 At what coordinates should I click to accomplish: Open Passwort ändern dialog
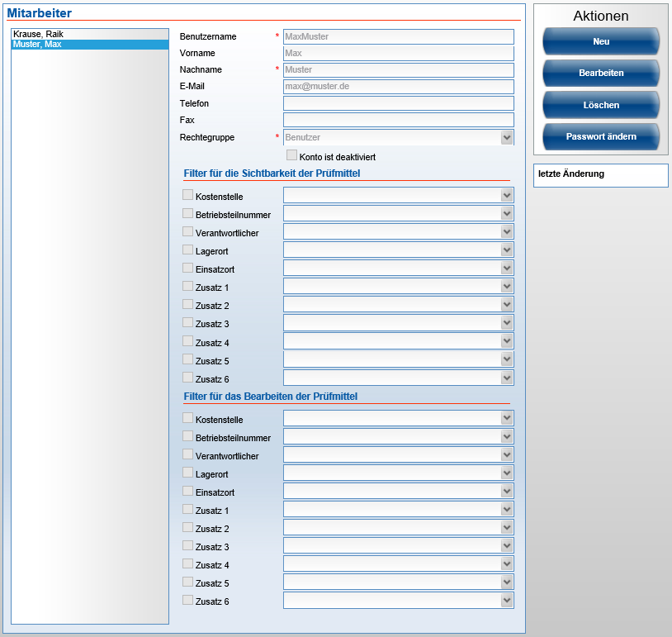pos(601,136)
